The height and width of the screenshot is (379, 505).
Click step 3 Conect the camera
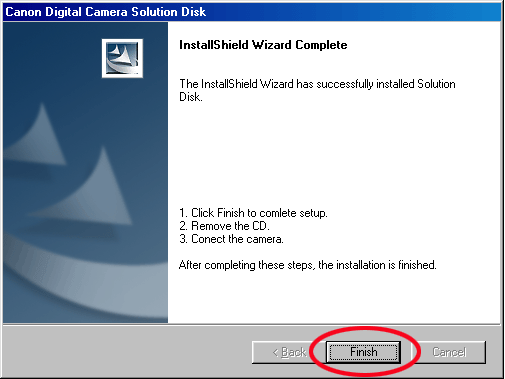231,239
